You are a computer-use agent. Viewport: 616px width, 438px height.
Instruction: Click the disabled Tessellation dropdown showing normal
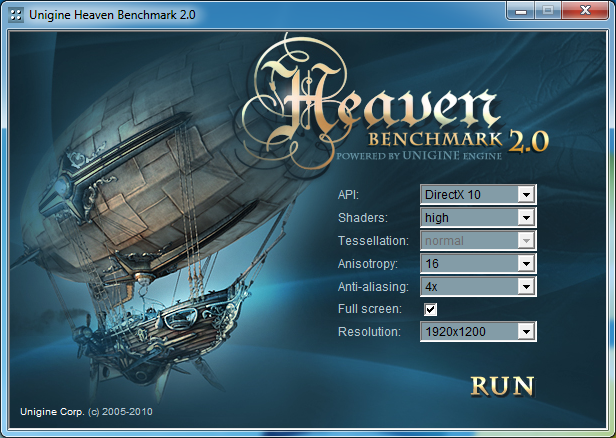tap(478, 240)
